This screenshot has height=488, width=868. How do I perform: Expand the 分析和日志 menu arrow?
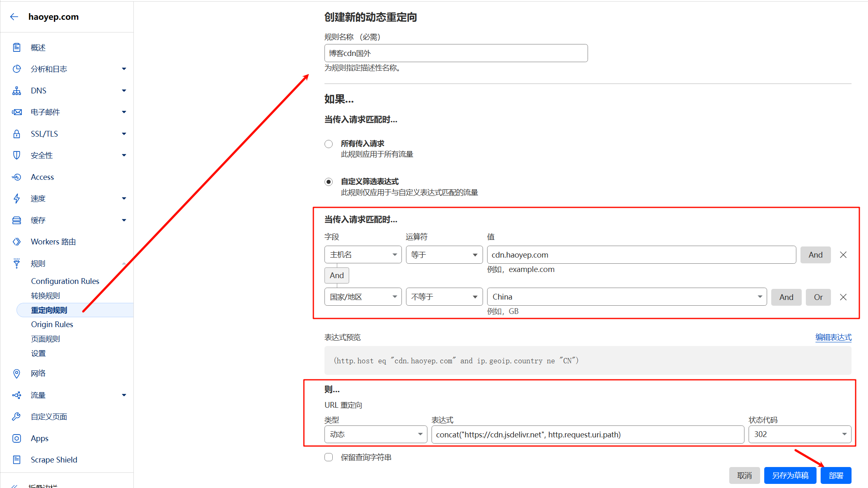point(124,69)
